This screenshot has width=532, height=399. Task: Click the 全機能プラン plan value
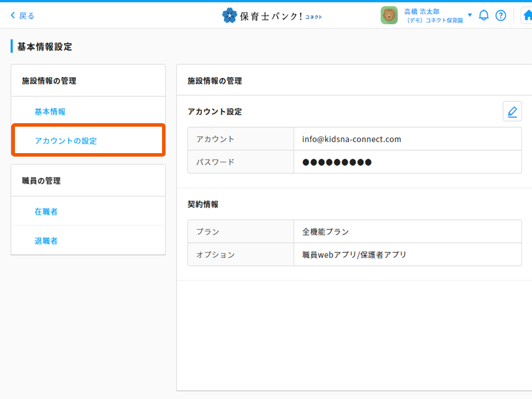pos(326,232)
